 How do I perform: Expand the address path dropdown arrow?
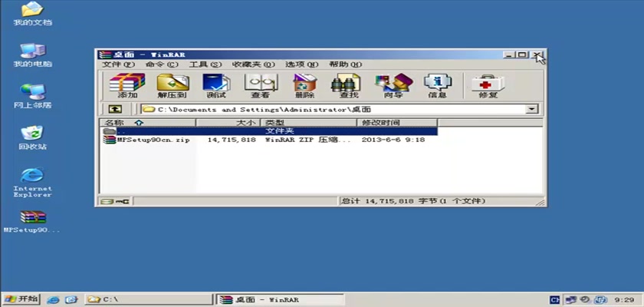pyautogui.click(x=532, y=109)
